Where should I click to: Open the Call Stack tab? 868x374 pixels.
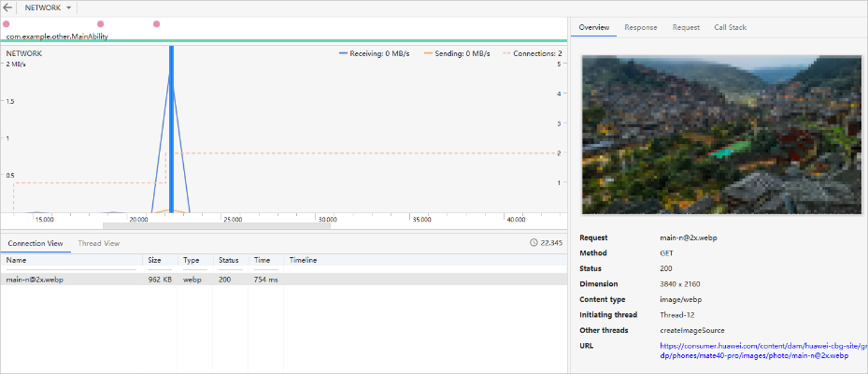click(x=730, y=27)
